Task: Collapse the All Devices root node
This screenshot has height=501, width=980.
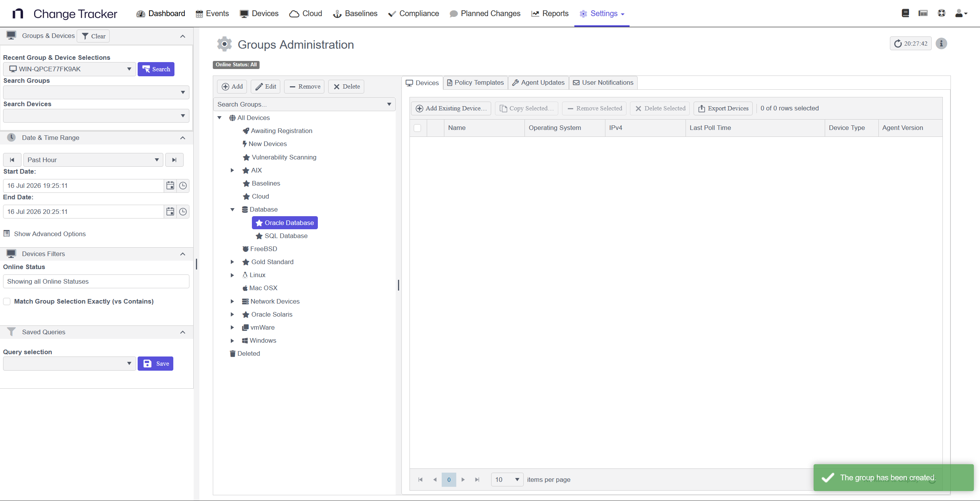Action: tap(219, 118)
